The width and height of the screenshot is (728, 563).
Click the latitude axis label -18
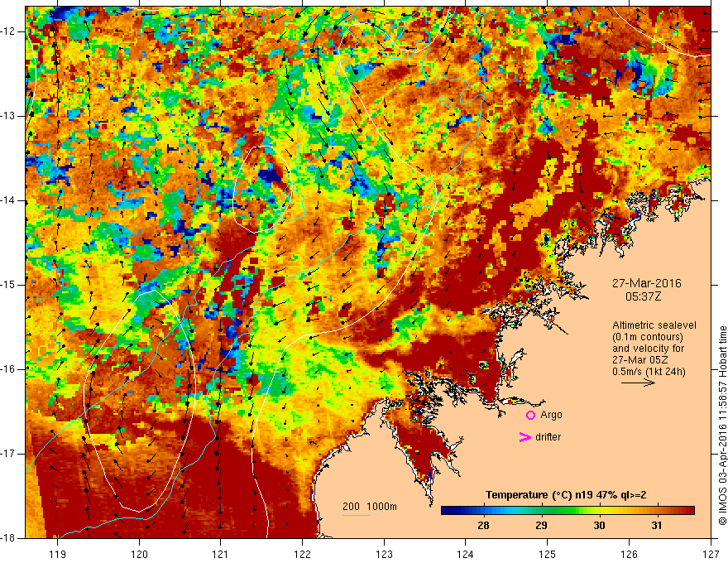click(x=8, y=538)
